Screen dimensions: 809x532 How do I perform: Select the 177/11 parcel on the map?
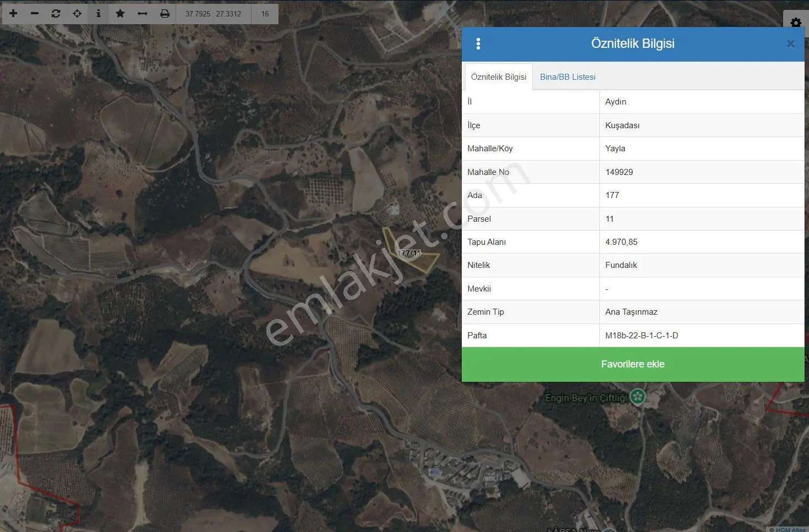coord(409,253)
